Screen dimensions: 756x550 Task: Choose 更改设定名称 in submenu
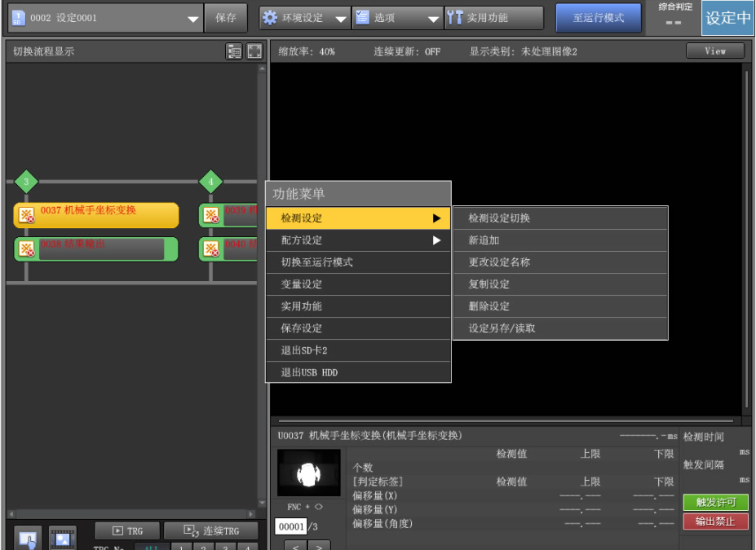[561, 262]
